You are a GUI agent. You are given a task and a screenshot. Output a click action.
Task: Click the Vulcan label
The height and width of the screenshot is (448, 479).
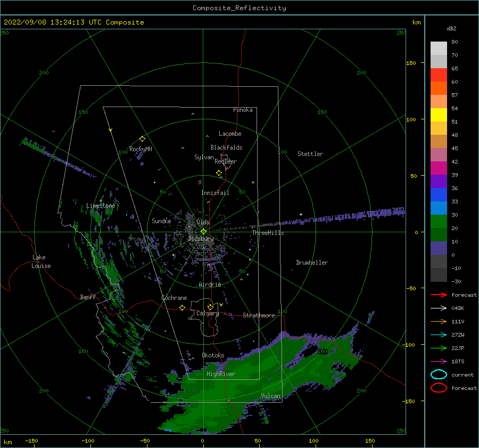click(271, 396)
